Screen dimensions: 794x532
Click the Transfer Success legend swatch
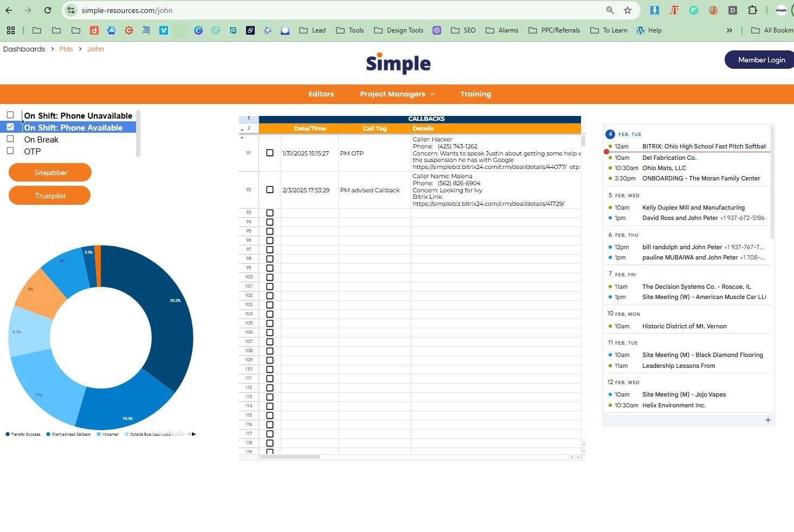coord(8,434)
